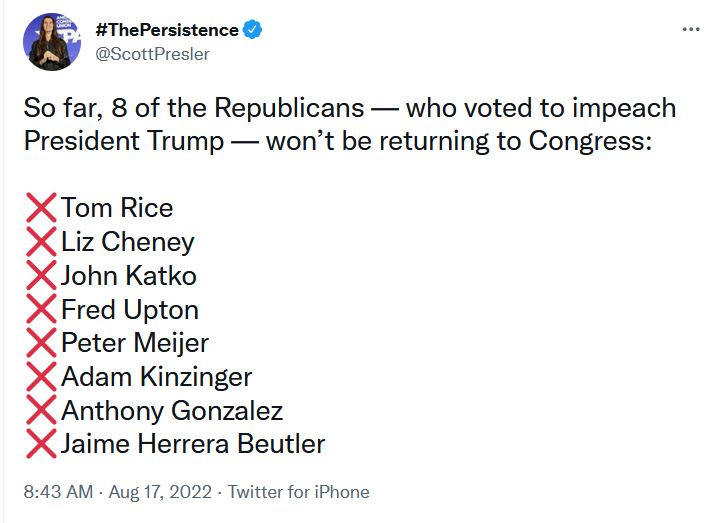This screenshot has width=719, height=523.
Task: Click the red X beside Fred Upton
Action: (41, 310)
